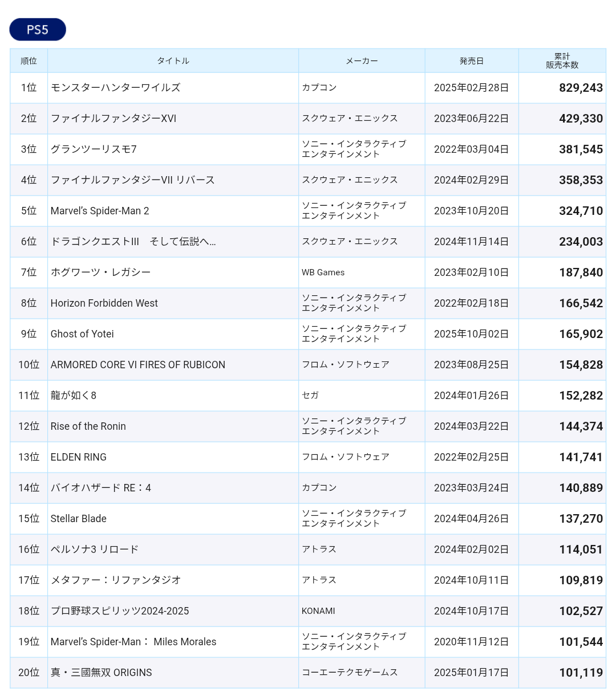616x696 pixels.
Task: Click the PS5 platform badge
Action: point(38,30)
